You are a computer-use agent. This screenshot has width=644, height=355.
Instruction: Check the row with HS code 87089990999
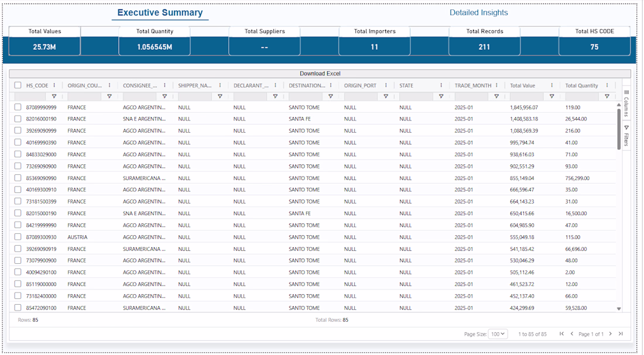tap(18, 106)
